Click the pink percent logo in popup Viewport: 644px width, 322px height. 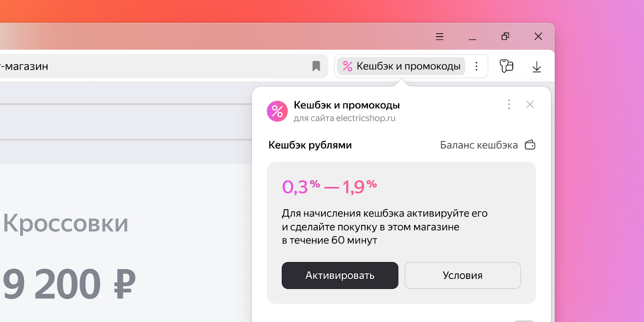pos(277,111)
